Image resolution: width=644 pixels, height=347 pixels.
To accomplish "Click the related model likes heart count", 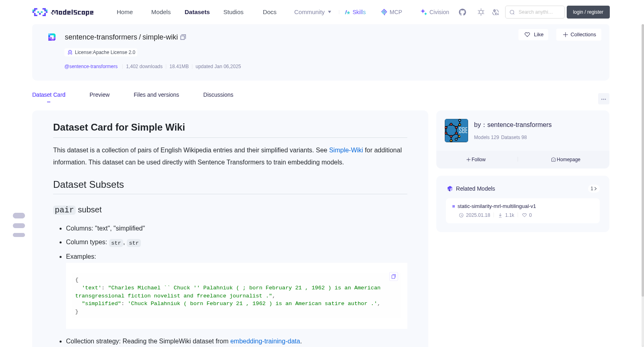I will [527, 215].
